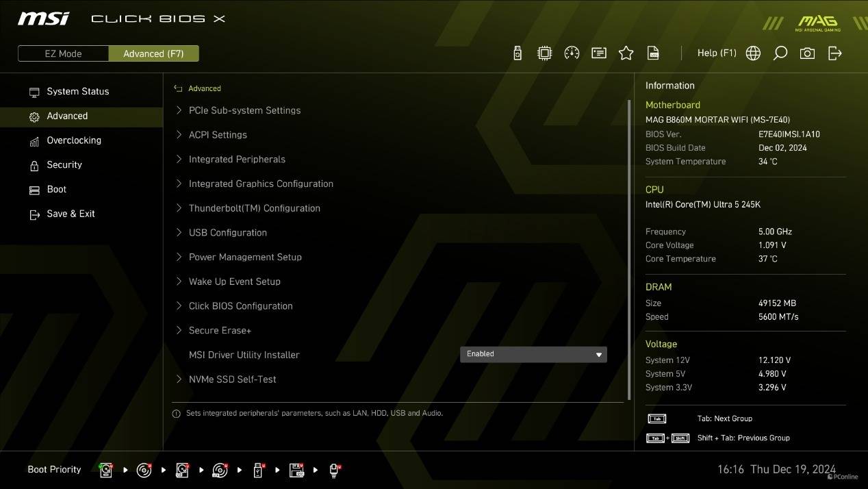Open the Overclocking menu in sidebar

click(74, 140)
